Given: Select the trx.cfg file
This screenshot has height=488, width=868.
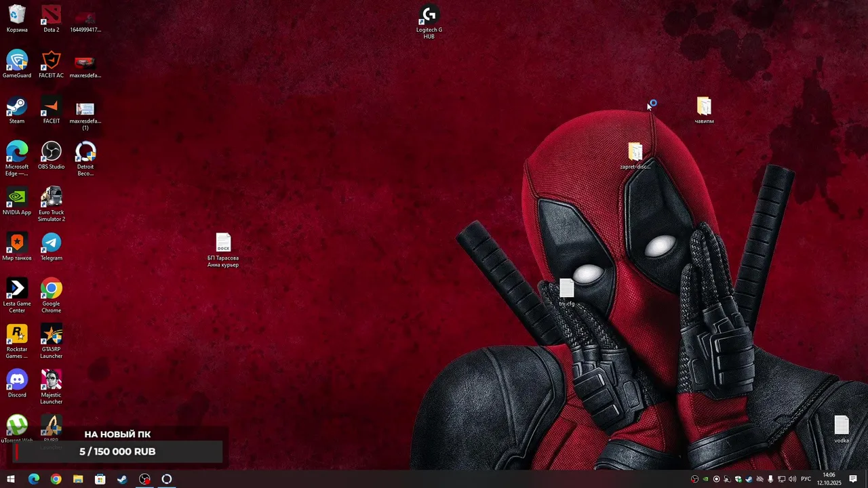Looking at the screenshot, I should coord(566,292).
